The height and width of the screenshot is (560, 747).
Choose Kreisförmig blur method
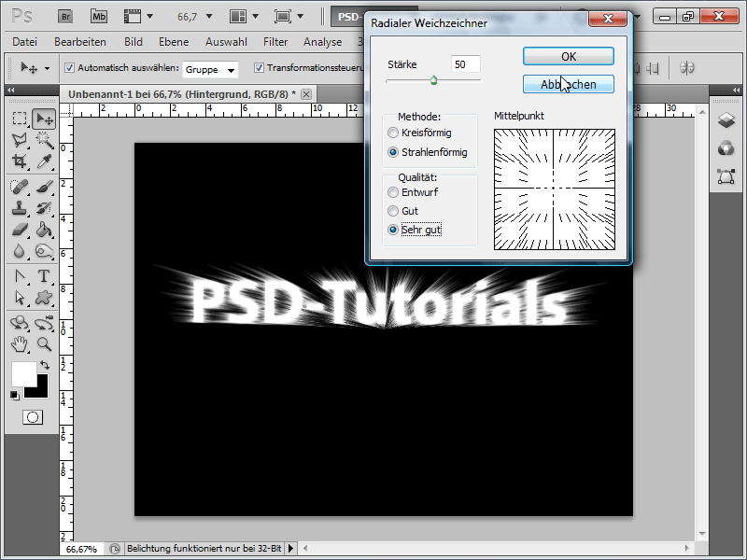pyautogui.click(x=392, y=133)
